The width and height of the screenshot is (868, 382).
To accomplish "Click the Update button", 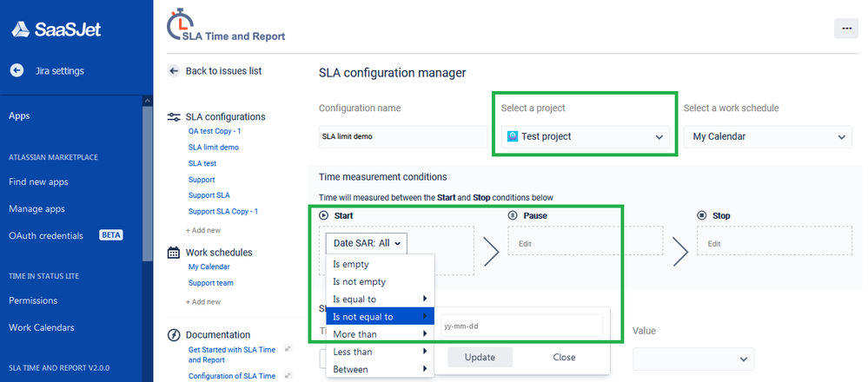I will click(480, 357).
